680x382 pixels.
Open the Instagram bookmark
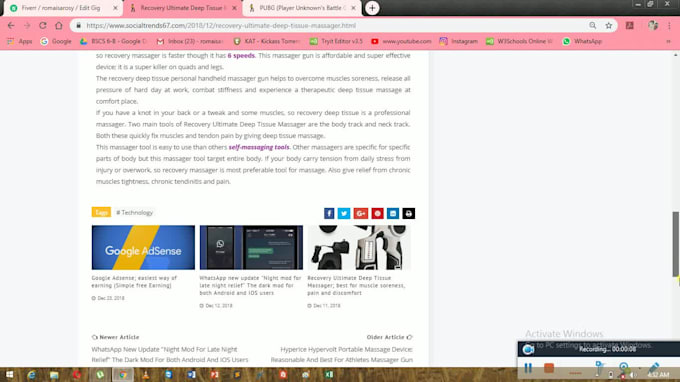pos(459,41)
